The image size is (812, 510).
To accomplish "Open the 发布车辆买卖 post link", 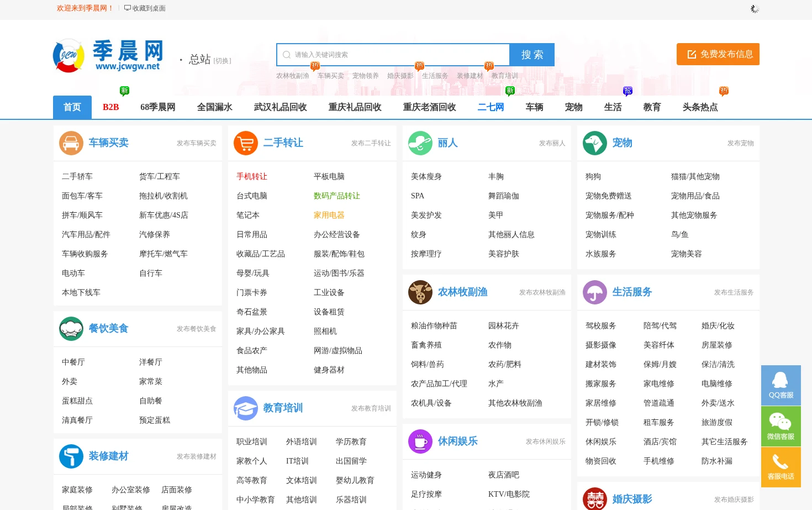I will [x=197, y=143].
